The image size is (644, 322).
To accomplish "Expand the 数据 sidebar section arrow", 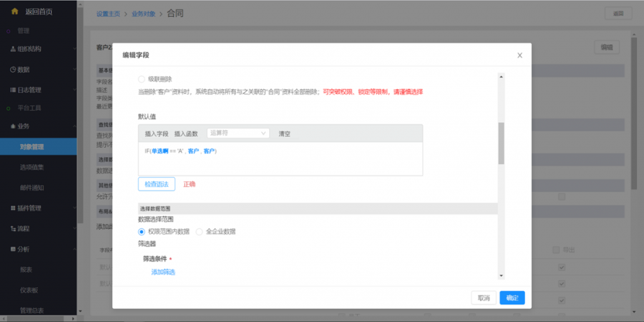I will pos(74,70).
